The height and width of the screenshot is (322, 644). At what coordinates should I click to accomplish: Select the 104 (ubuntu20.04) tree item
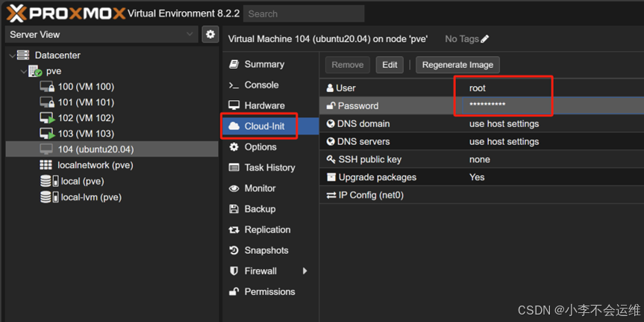pyautogui.click(x=112, y=149)
